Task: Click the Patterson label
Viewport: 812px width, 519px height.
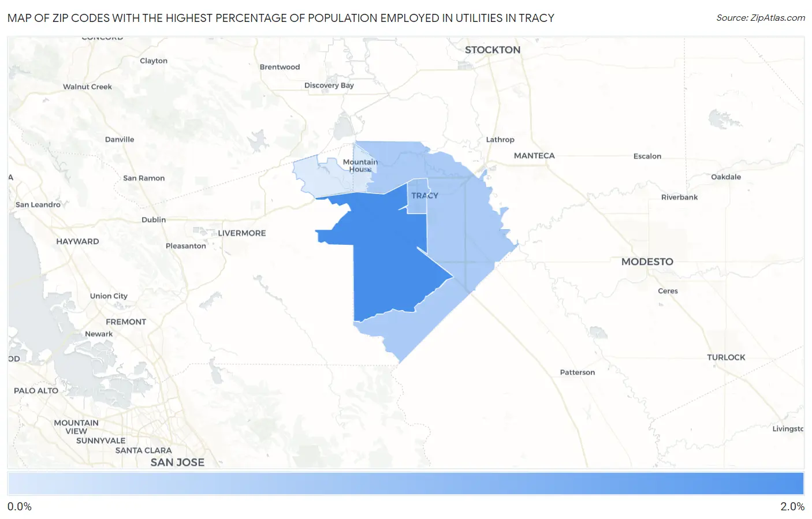Action: pyautogui.click(x=578, y=373)
